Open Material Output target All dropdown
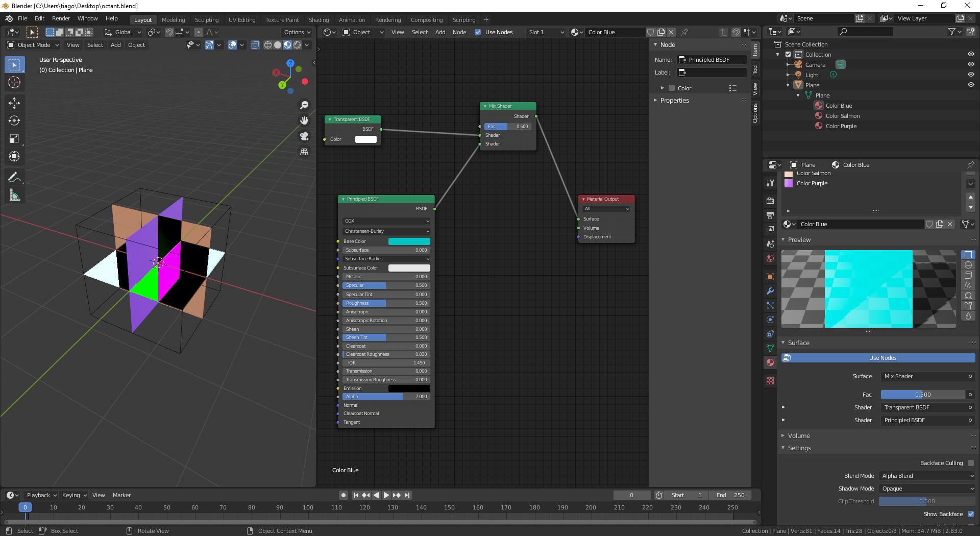This screenshot has height=536, width=980. pos(606,209)
